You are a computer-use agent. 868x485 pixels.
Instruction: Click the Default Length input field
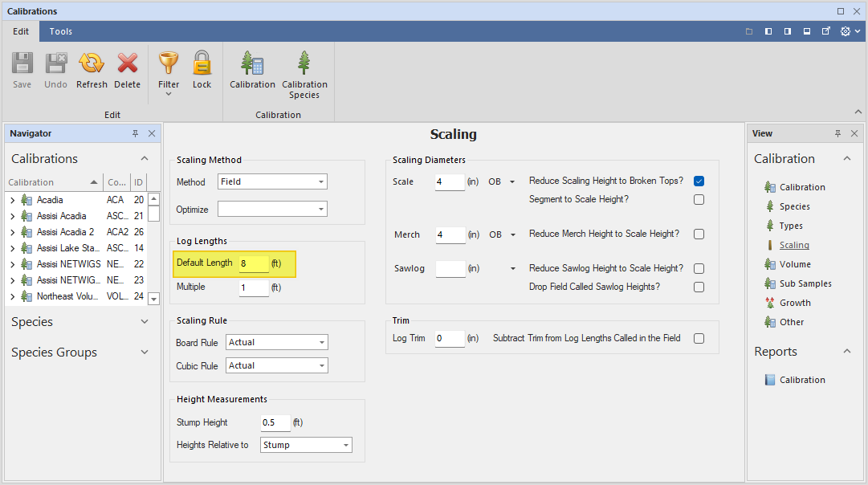254,263
